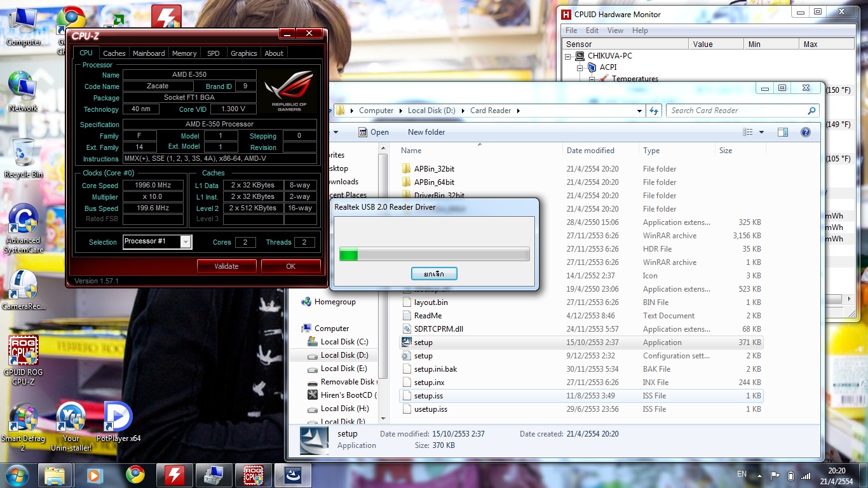Select the CameraRec desktop shortcut

(24, 290)
